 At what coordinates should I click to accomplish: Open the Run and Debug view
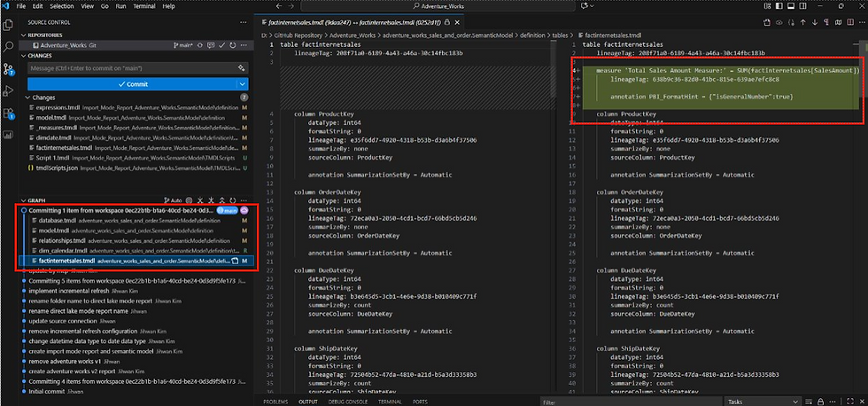[9, 90]
